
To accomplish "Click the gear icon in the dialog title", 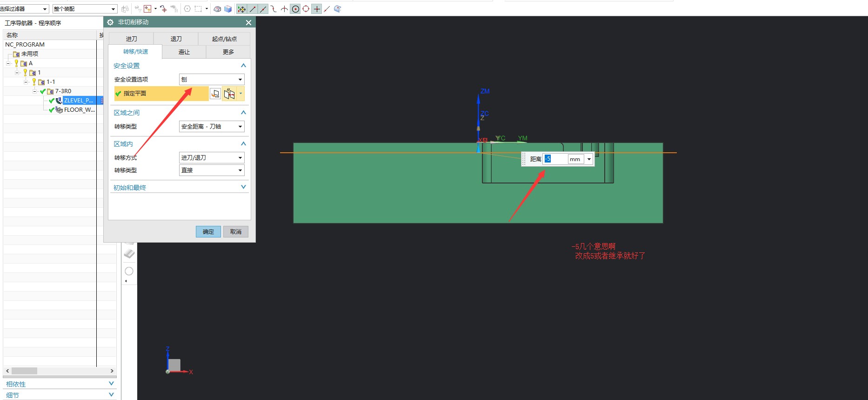I will click(110, 22).
